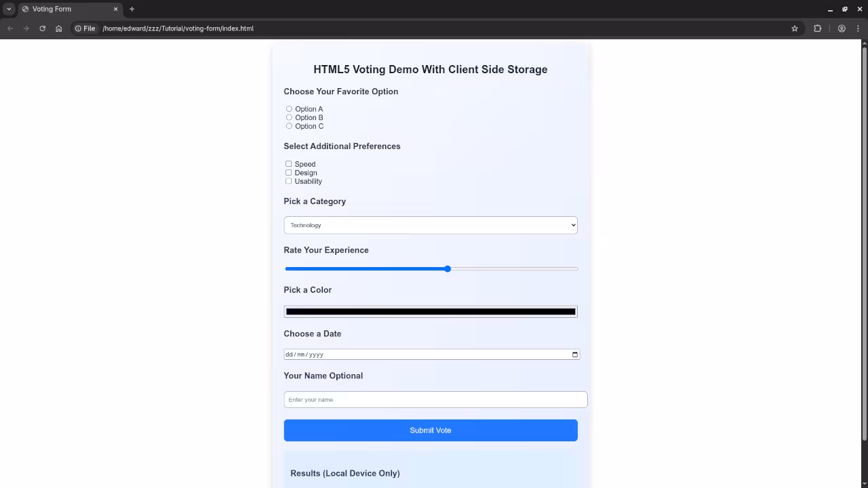Image resolution: width=868 pixels, height=488 pixels.
Task: Click the browser home icon
Action: click(x=58, y=28)
